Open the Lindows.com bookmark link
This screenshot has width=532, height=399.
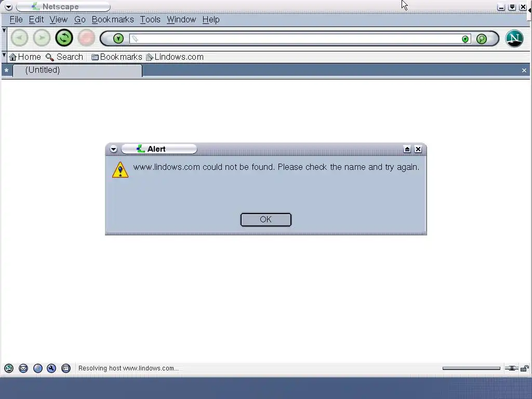point(175,57)
